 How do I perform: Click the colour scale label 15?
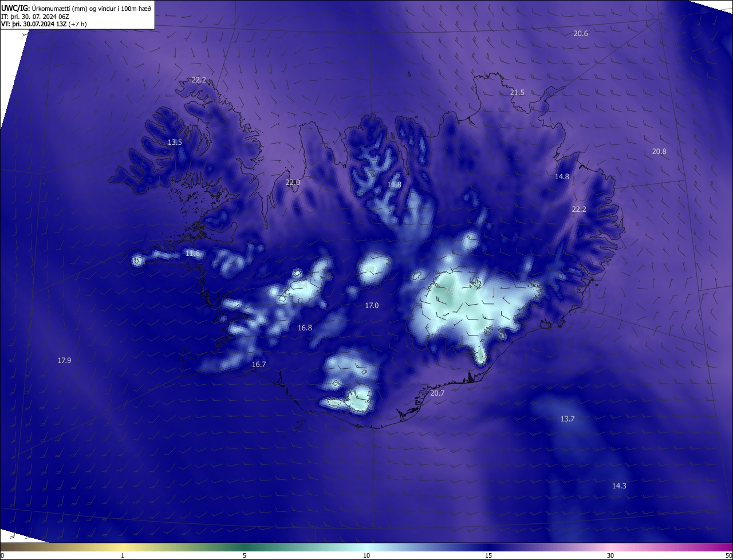click(488, 555)
